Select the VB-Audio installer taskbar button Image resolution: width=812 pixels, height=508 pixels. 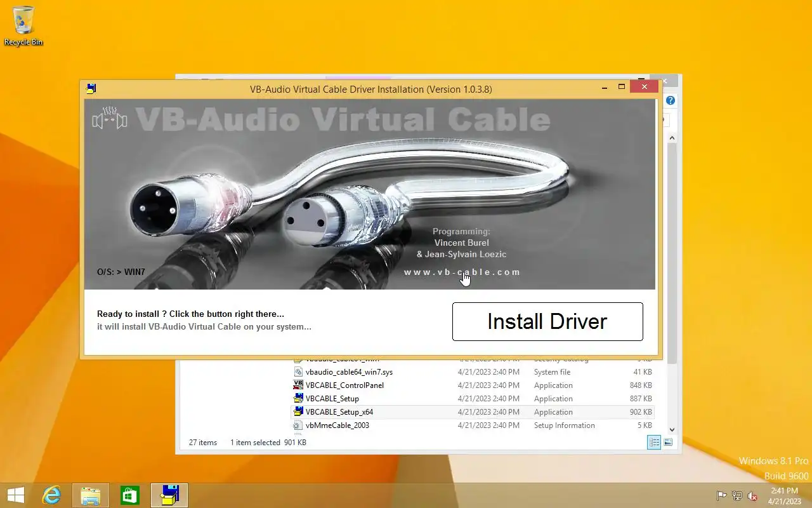click(169, 495)
